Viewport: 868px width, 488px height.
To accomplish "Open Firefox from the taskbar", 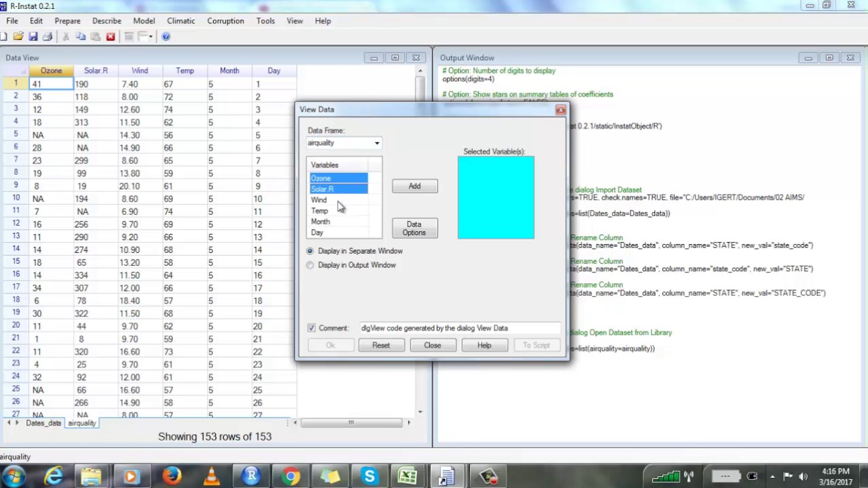I will [x=172, y=476].
